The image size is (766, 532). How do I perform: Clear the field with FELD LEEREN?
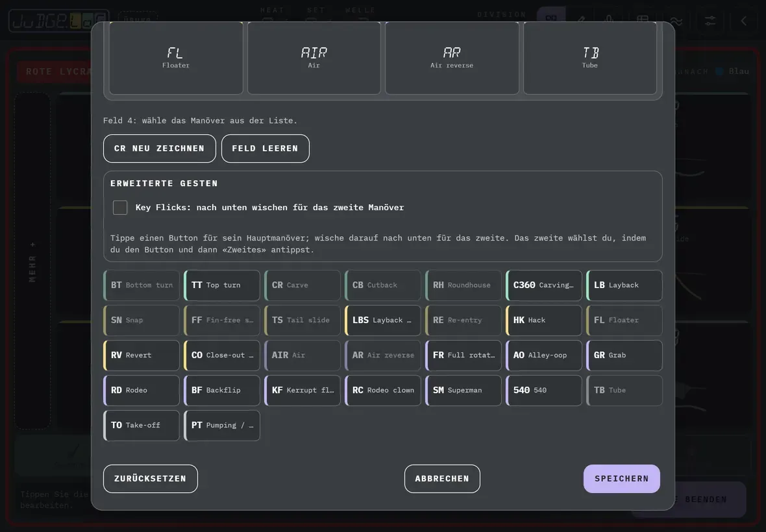[x=266, y=149]
